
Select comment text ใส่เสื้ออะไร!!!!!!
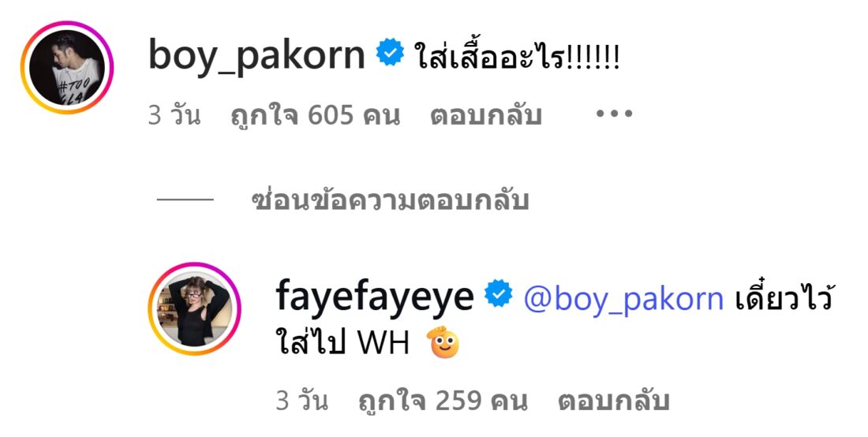click(518, 56)
